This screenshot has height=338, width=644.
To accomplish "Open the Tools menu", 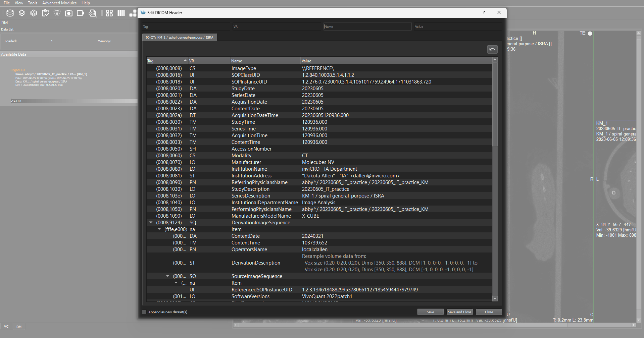I will [33, 3].
